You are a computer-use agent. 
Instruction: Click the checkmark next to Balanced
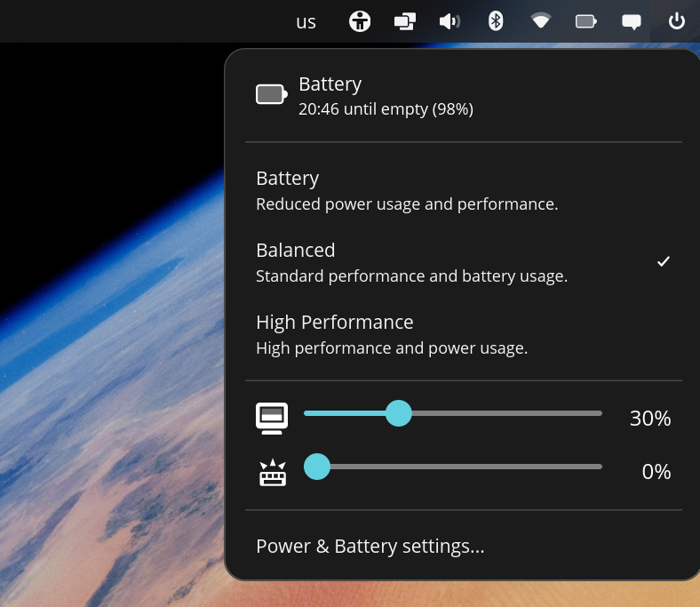click(664, 261)
